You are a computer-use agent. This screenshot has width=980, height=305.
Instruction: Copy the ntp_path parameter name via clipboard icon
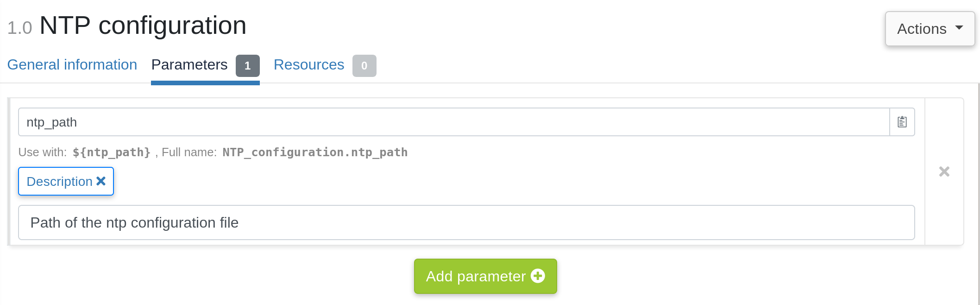coord(901,121)
